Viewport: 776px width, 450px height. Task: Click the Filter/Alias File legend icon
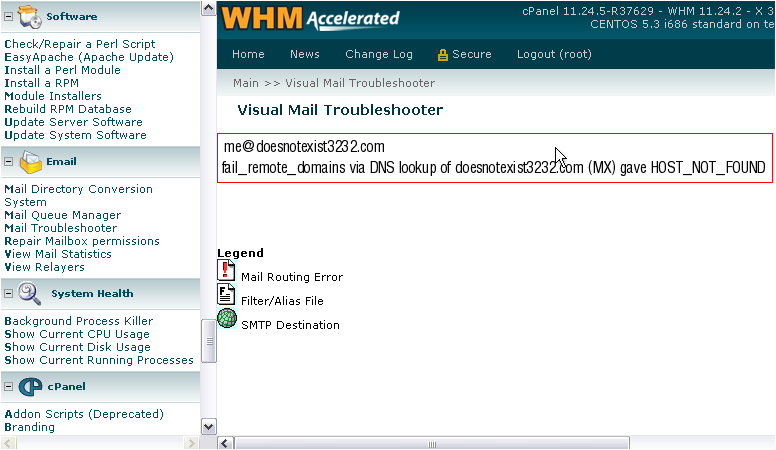pos(226,295)
